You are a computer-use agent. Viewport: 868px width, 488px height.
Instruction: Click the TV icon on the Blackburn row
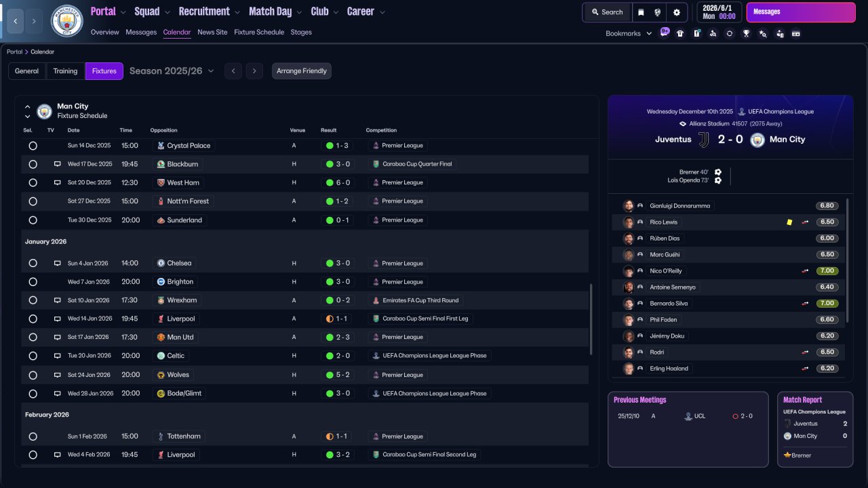coord(58,164)
